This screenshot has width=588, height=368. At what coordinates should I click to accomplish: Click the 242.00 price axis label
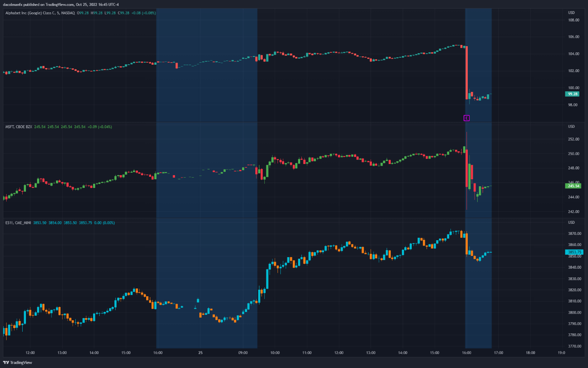(x=574, y=212)
